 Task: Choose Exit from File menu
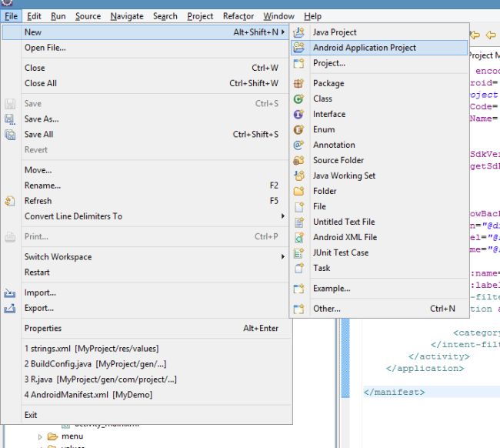(147, 415)
